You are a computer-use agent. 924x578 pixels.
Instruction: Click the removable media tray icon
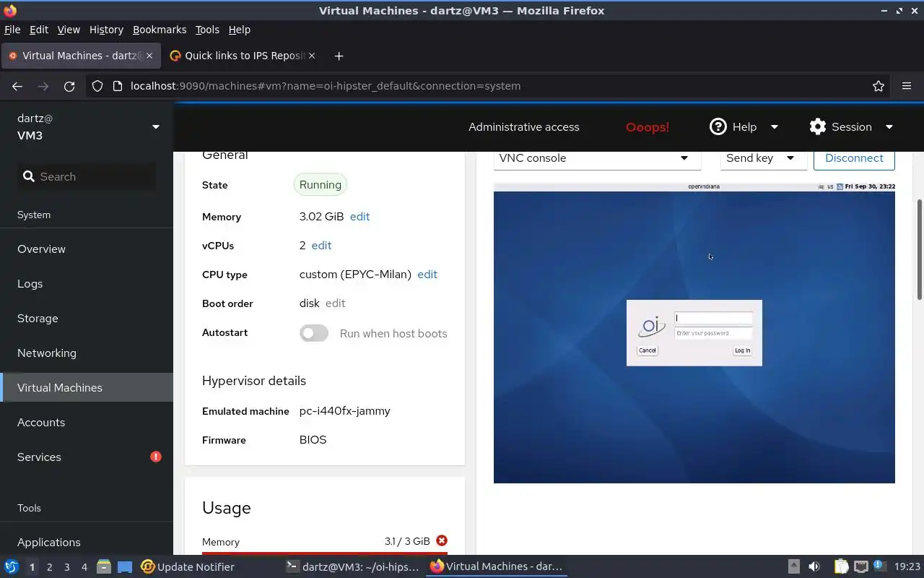[x=793, y=566]
